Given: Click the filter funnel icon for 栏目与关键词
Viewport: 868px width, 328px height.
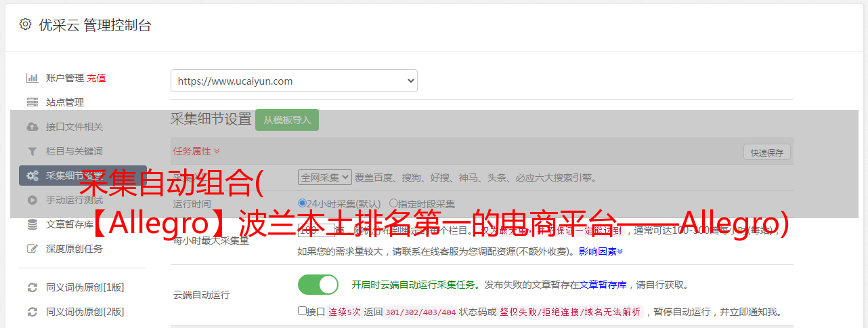Looking at the screenshot, I should 32,151.
